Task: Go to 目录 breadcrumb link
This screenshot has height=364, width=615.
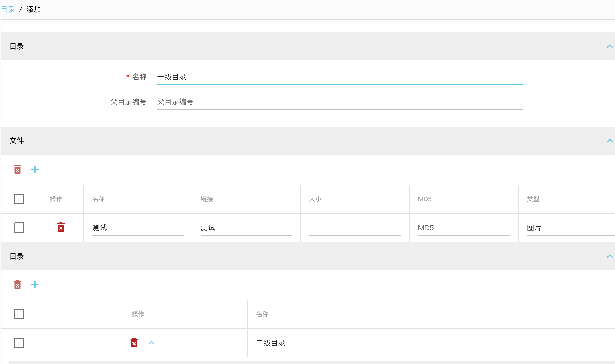Action: (x=8, y=10)
